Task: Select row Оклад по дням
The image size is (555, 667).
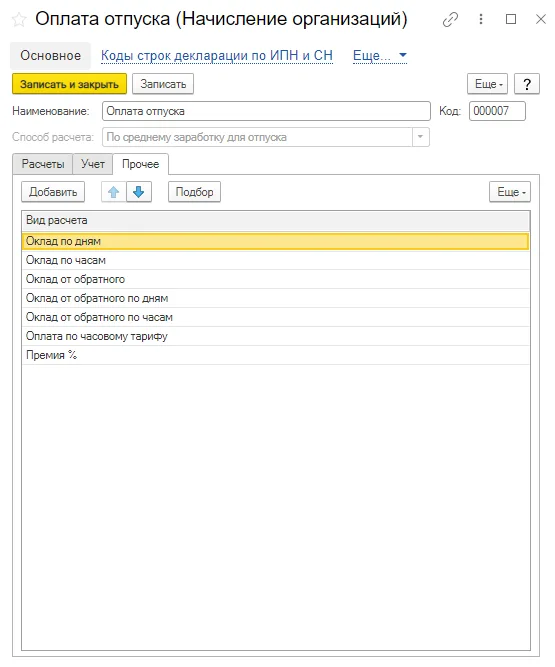Action: pyautogui.click(x=276, y=241)
